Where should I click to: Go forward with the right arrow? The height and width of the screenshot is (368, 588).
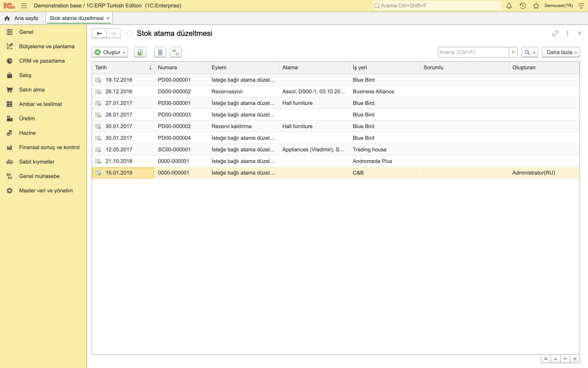[114, 33]
